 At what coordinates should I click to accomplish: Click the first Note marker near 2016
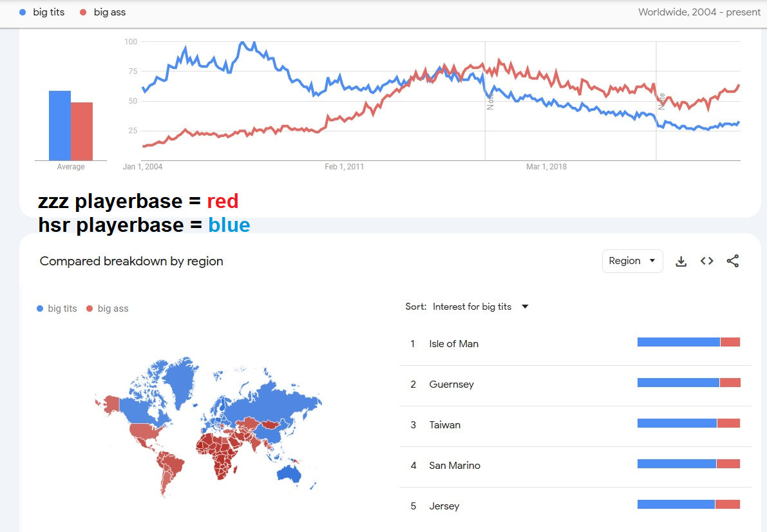pyautogui.click(x=490, y=101)
